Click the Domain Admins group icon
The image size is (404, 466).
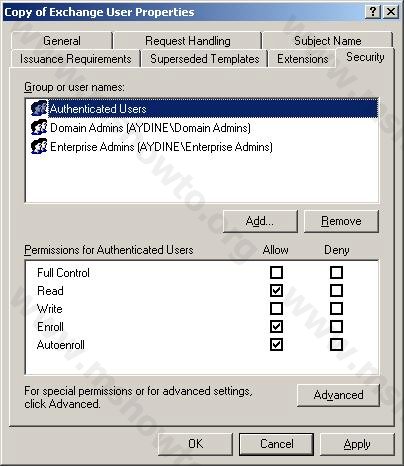(39, 127)
